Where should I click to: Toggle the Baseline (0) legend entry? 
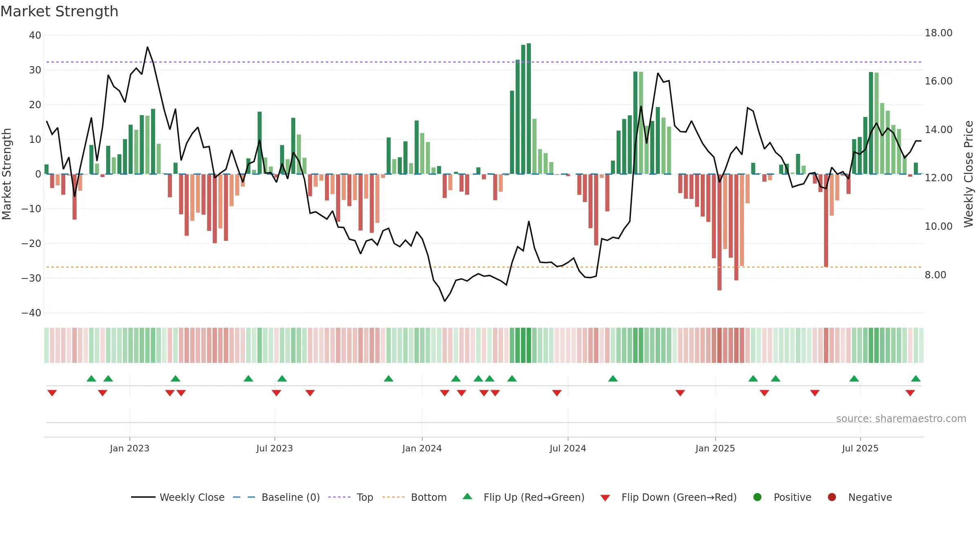[276, 497]
